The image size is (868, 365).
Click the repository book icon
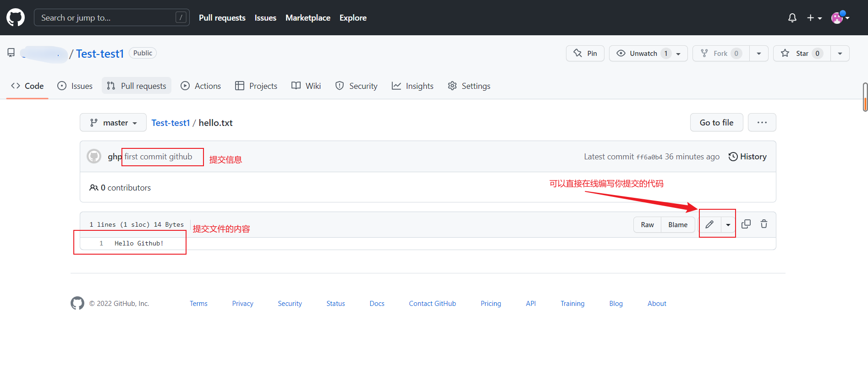(11, 53)
